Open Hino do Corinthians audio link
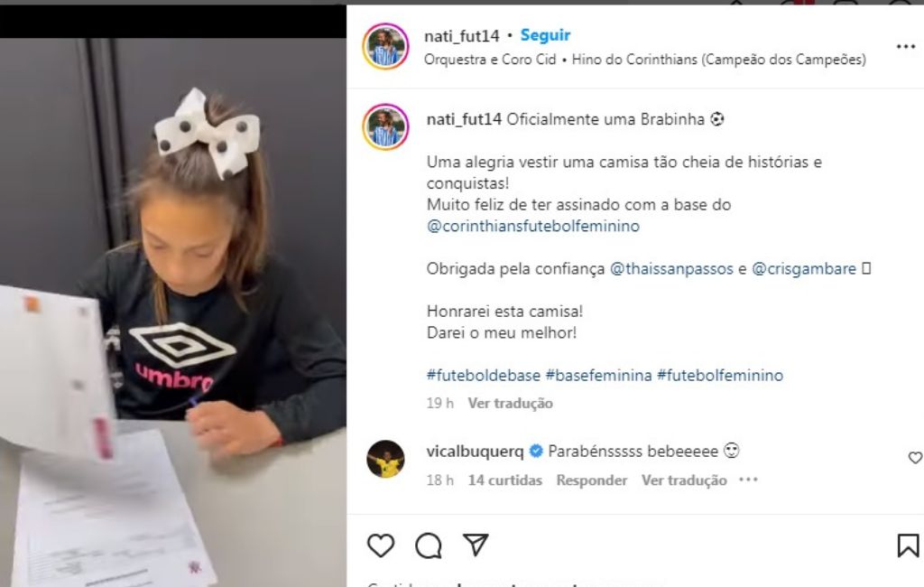924x587 pixels. point(719,60)
